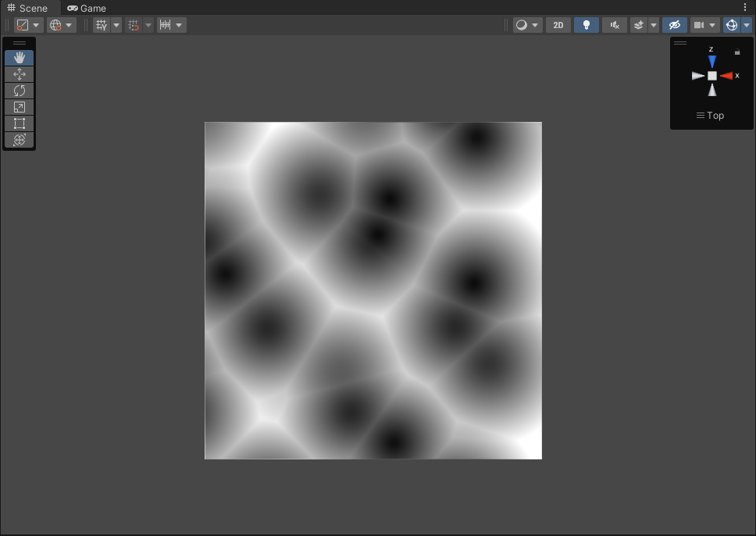Click the blue Z axis cone on gizmo
Screen dimensions: 756x536
712,62
